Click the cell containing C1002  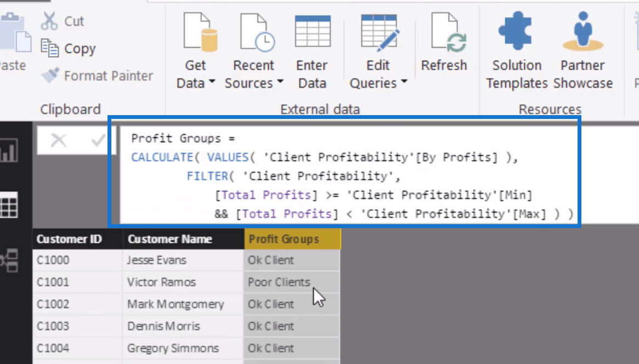click(77, 304)
